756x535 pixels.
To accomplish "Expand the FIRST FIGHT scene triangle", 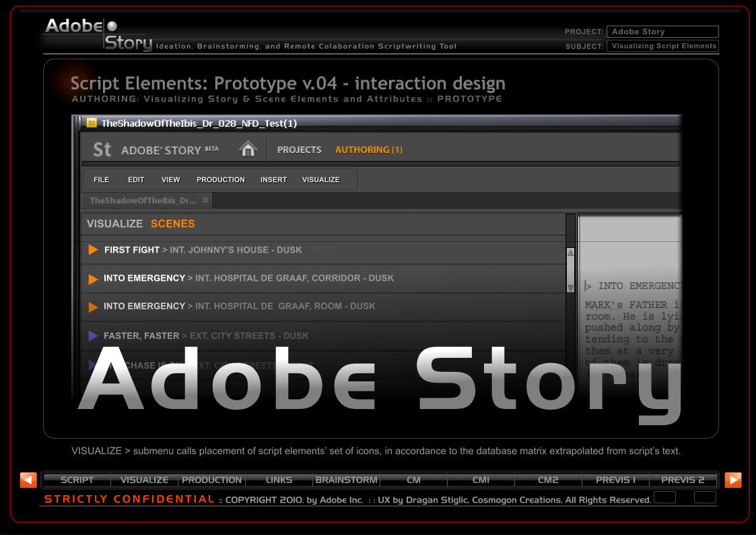I will pyautogui.click(x=93, y=249).
